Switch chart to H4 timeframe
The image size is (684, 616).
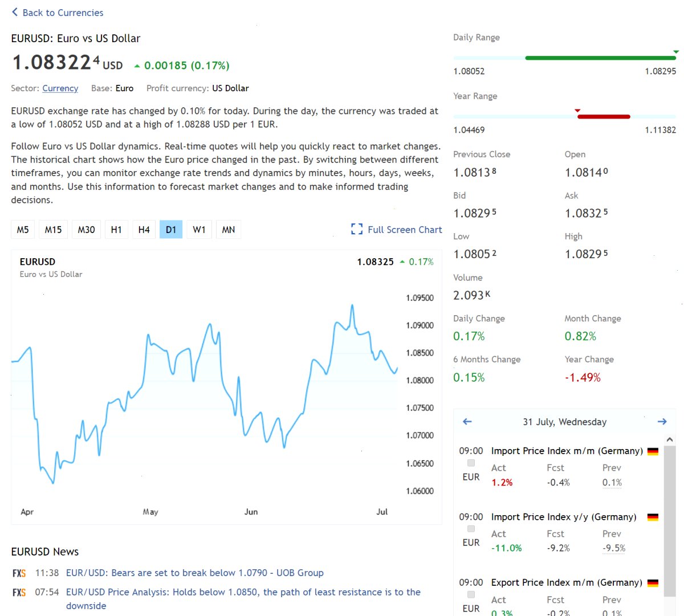click(x=144, y=230)
